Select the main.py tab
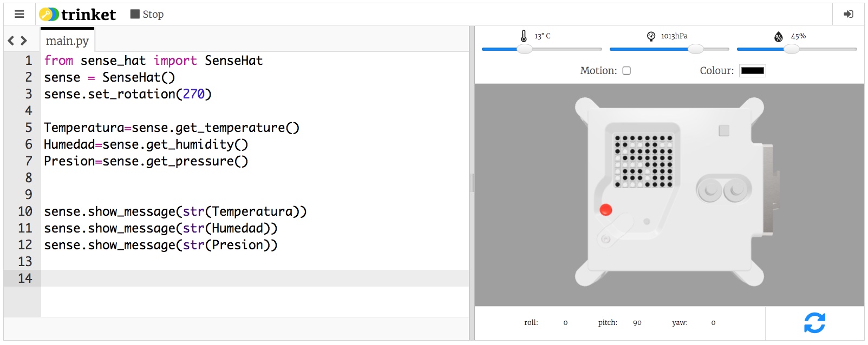868x345 pixels. [67, 41]
